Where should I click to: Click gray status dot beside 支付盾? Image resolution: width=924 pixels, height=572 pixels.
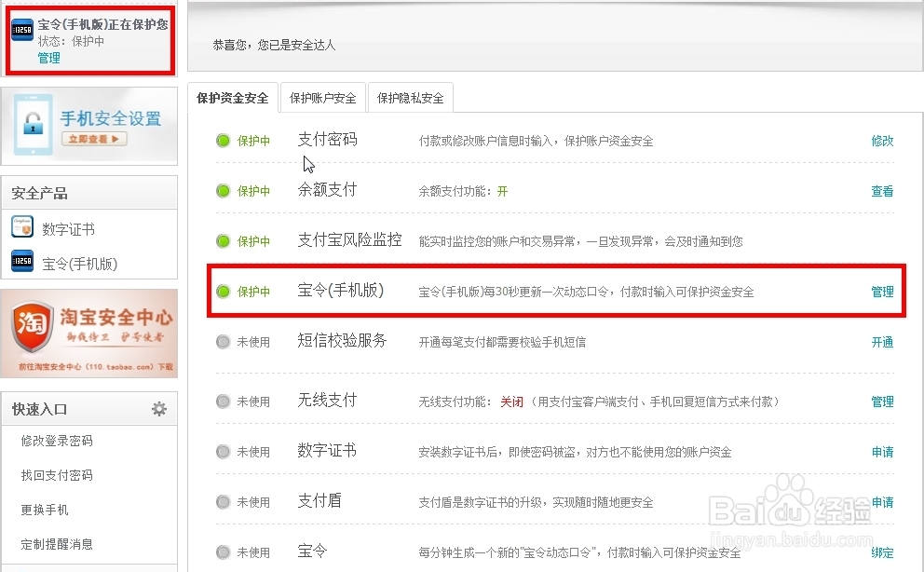[223, 502]
